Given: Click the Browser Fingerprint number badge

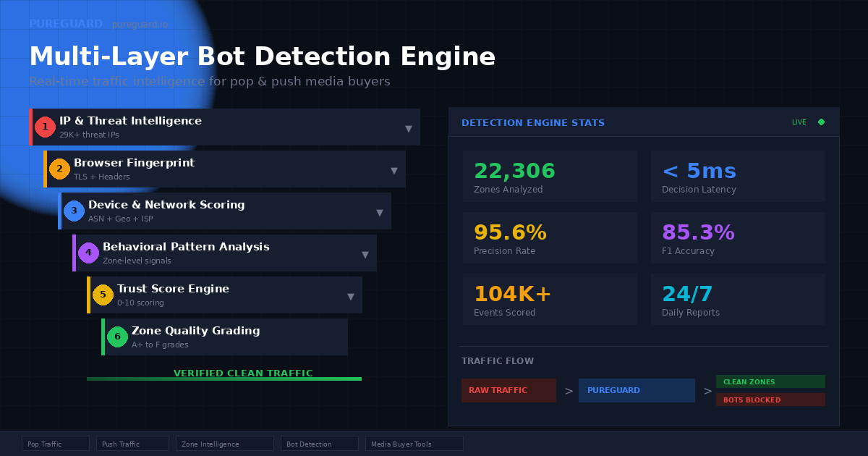Looking at the screenshot, I should [59, 169].
